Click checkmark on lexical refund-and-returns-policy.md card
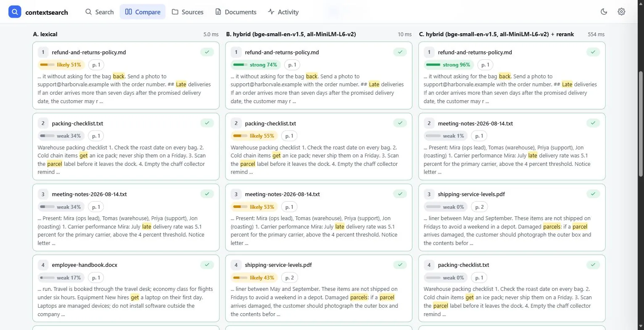The height and width of the screenshot is (330, 644). point(207,52)
